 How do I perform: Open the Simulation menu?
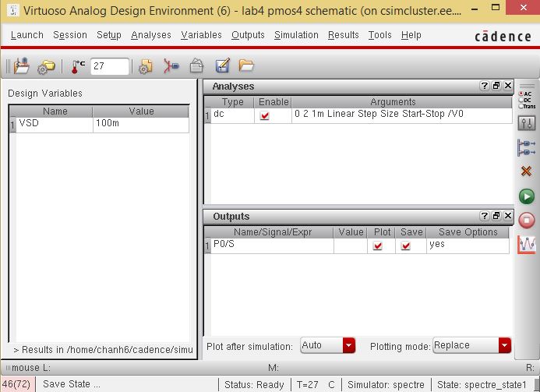coord(296,35)
